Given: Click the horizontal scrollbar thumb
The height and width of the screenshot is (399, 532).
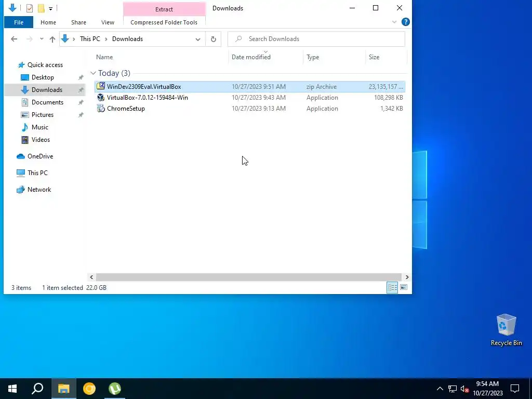Looking at the screenshot, I should click(249, 277).
